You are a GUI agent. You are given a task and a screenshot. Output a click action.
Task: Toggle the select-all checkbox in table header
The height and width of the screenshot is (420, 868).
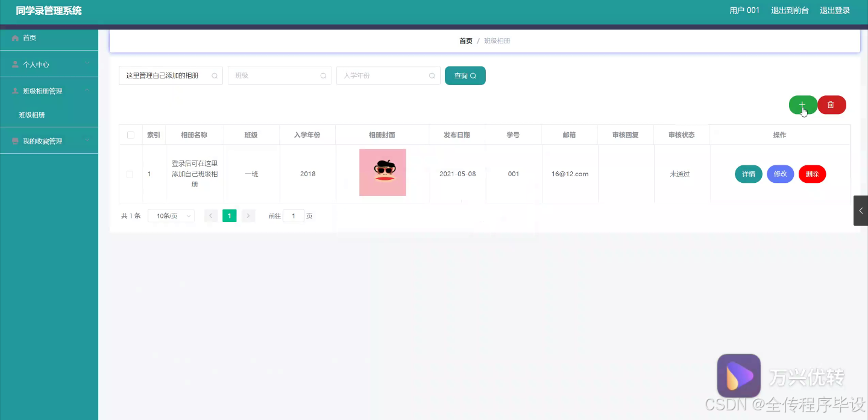coord(131,135)
